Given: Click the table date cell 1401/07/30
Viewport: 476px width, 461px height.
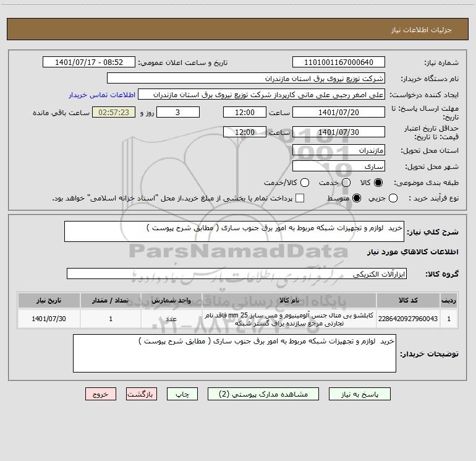Looking at the screenshot, I should 49,319.
